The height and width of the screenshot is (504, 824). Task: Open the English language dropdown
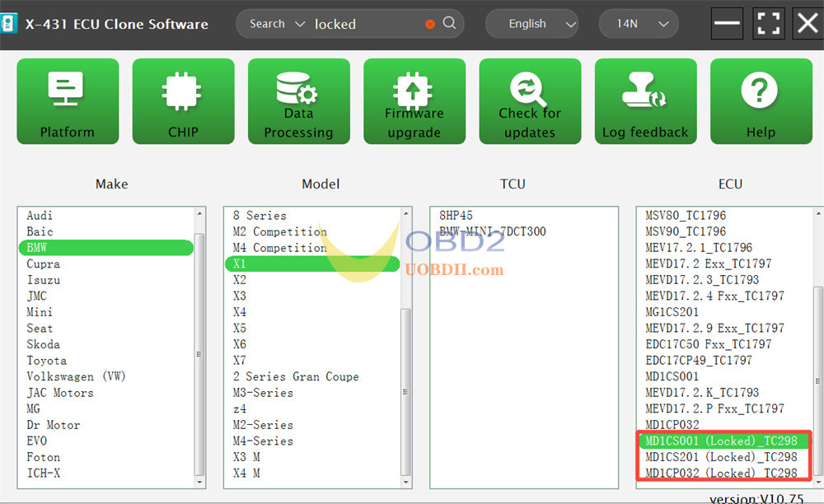point(531,24)
